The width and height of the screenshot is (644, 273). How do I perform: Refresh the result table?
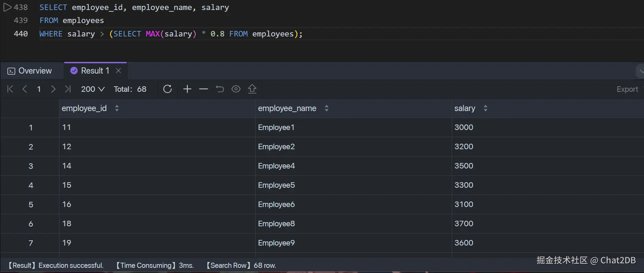coord(168,89)
